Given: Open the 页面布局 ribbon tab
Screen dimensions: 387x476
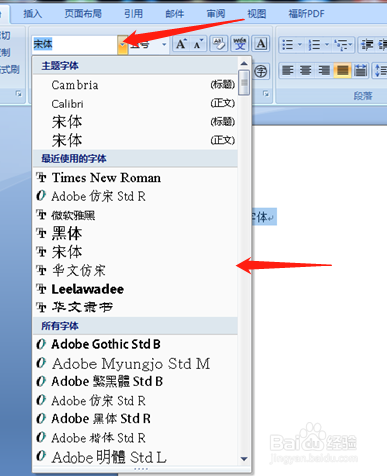Looking at the screenshot, I should [83, 14].
